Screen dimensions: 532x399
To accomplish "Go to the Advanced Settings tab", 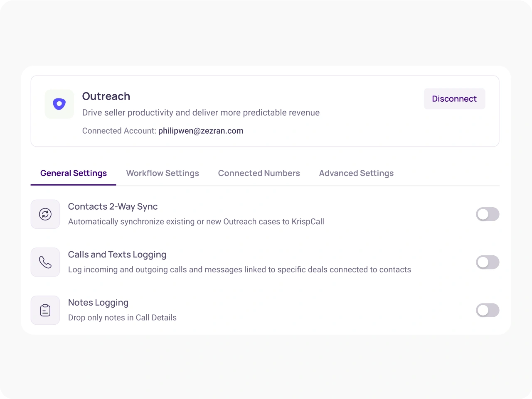I will pos(356,173).
